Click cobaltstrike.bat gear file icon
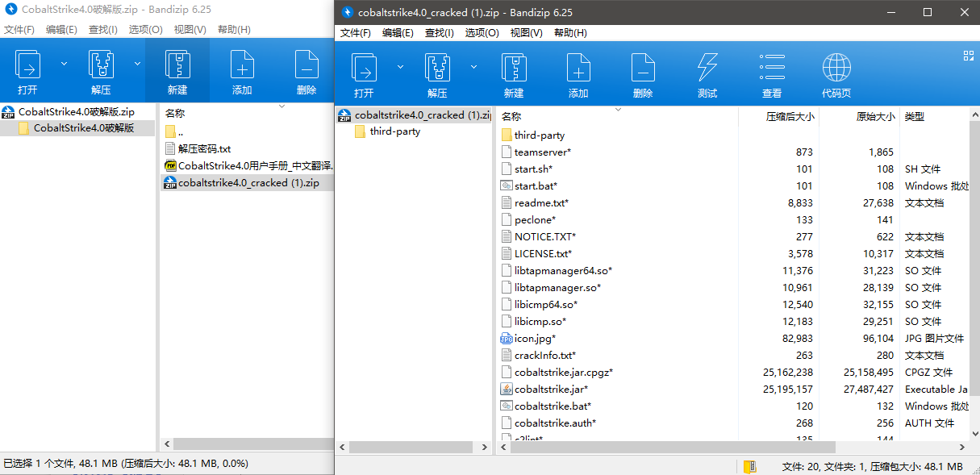 click(507, 406)
